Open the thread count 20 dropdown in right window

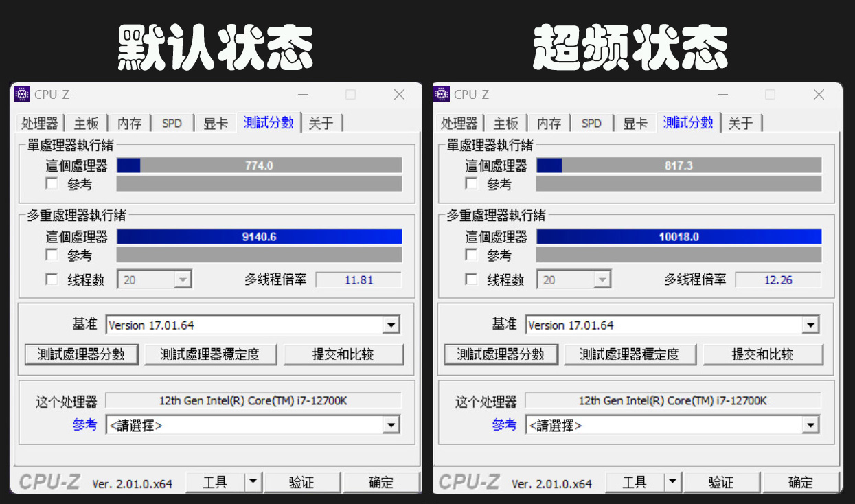[602, 279]
